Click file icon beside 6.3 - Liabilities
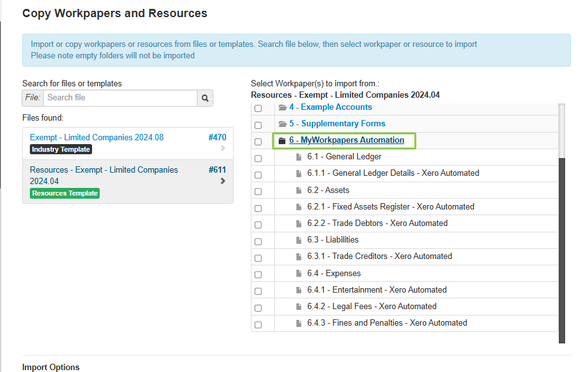The height and width of the screenshot is (372, 588). click(x=299, y=240)
